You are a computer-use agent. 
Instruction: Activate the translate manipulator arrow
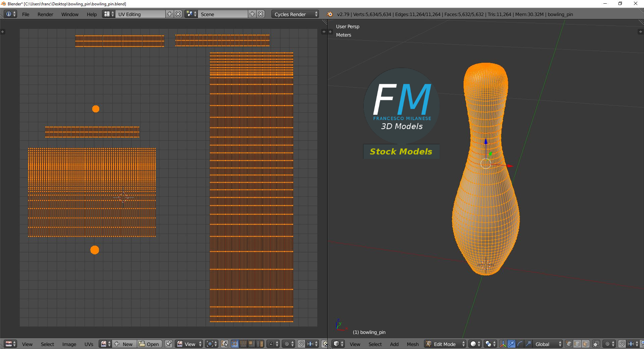click(x=511, y=344)
